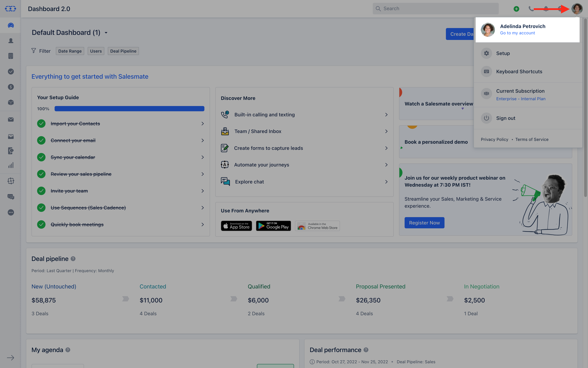Click the New (Untouched) pipeline stage
588x368 pixels.
54,287
